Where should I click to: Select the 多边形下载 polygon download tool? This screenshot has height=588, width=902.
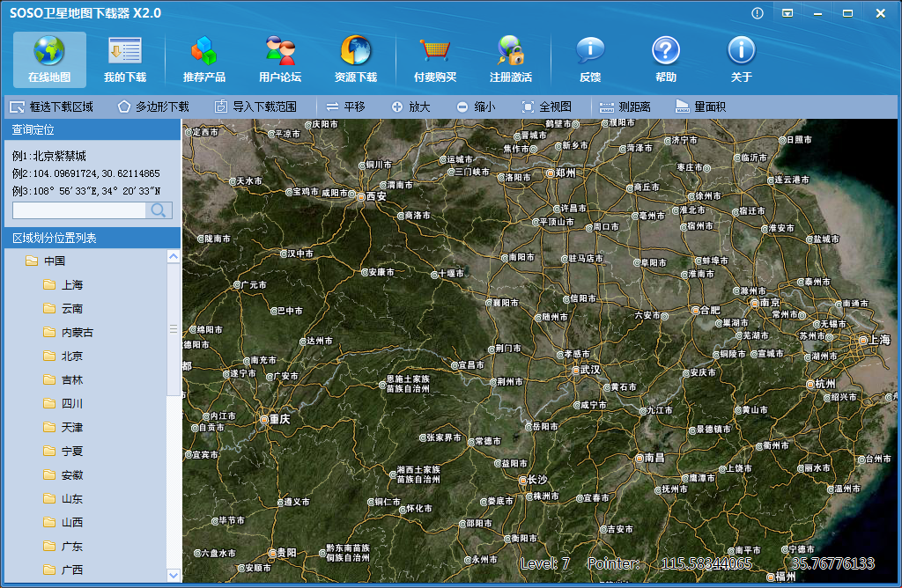pos(153,107)
